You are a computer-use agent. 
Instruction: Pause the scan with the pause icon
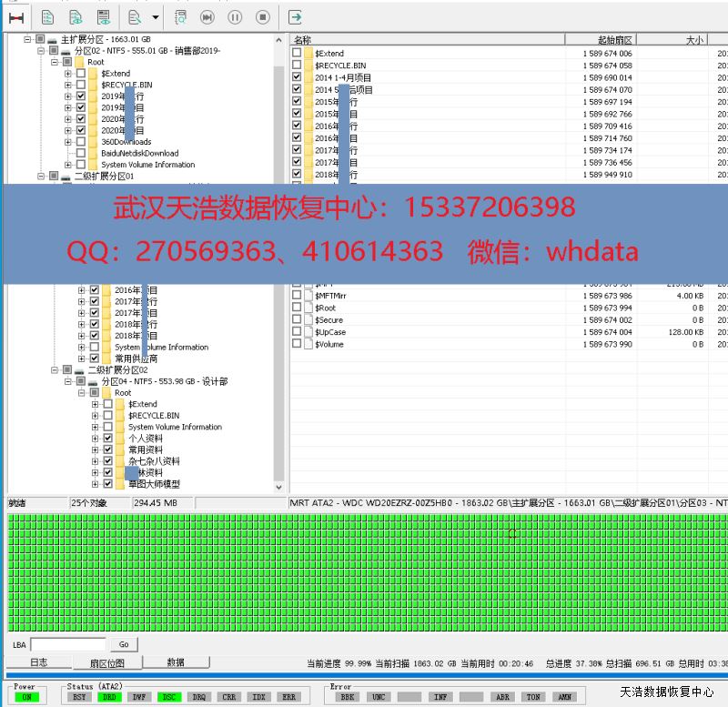click(x=235, y=16)
